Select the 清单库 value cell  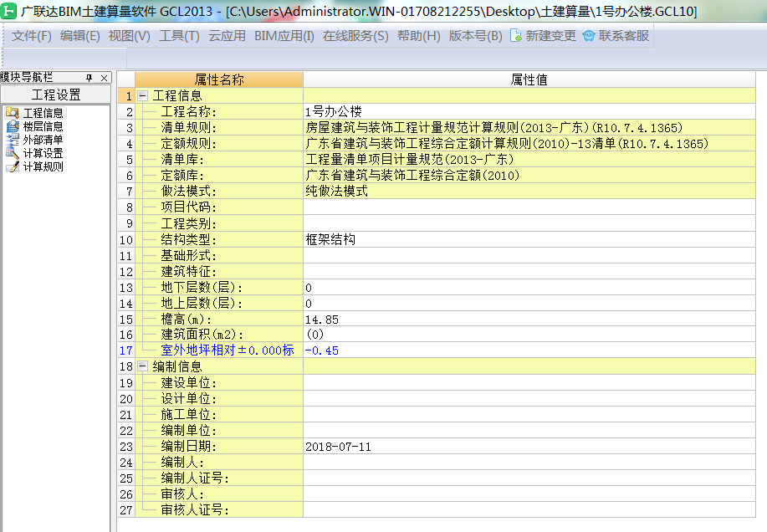(x=529, y=160)
